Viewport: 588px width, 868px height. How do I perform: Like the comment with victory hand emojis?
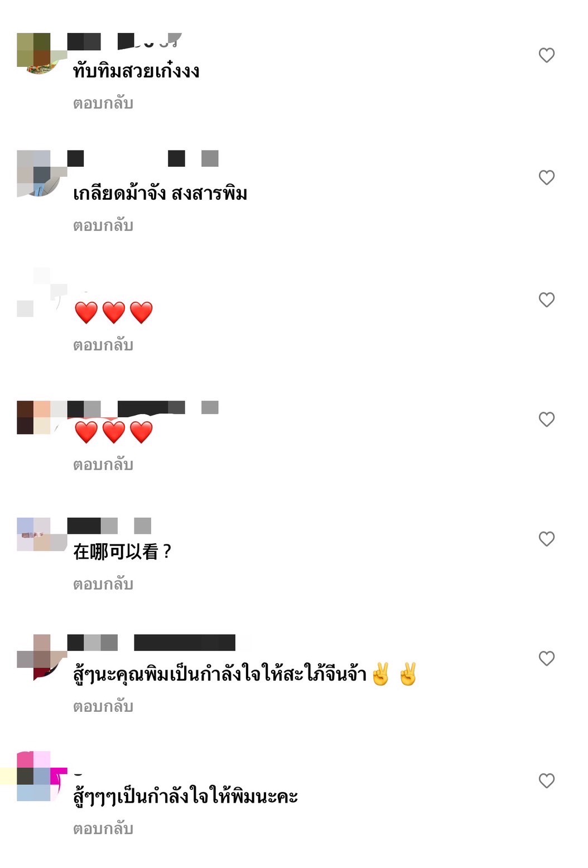546,658
